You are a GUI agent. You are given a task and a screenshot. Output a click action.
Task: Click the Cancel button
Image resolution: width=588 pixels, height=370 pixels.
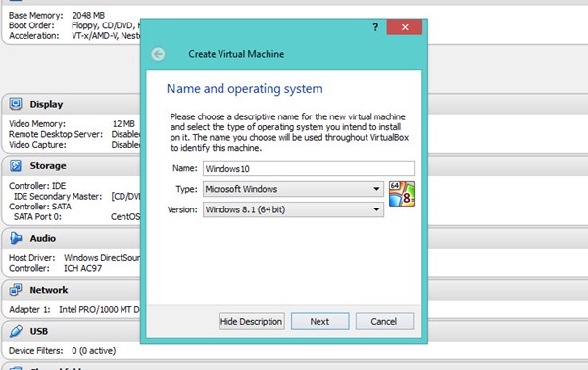[x=384, y=322]
